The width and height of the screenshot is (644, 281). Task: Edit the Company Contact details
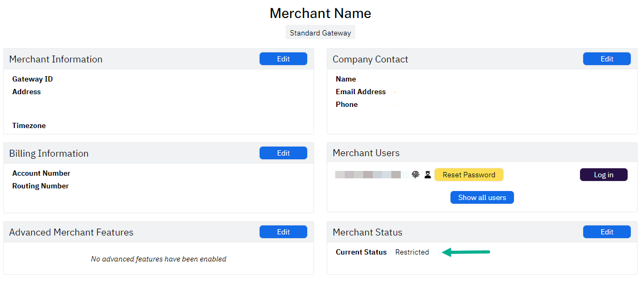606,59
